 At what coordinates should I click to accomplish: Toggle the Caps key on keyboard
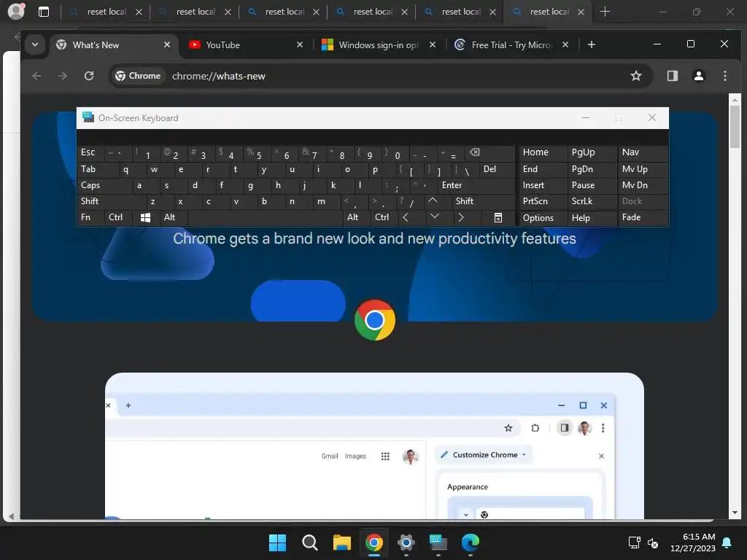point(104,185)
